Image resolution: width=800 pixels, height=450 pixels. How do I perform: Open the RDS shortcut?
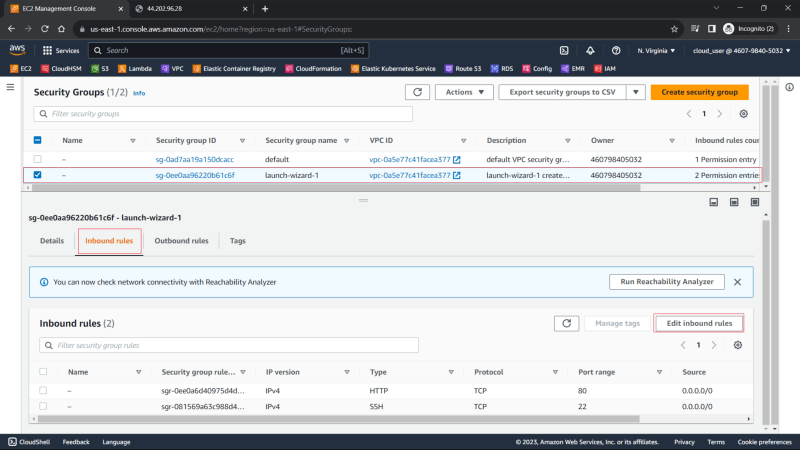(x=502, y=68)
